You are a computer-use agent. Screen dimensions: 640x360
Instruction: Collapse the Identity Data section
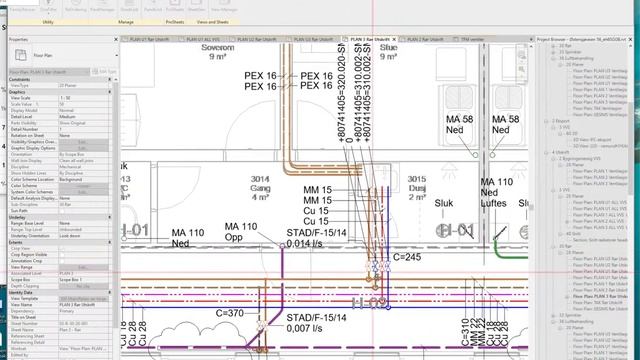109,292
